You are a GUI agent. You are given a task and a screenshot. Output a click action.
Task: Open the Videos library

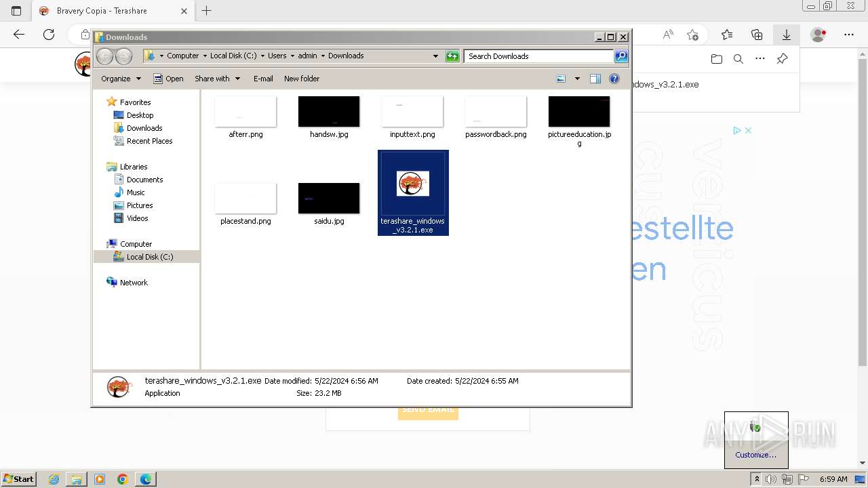pyautogui.click(x=137, y=218)
